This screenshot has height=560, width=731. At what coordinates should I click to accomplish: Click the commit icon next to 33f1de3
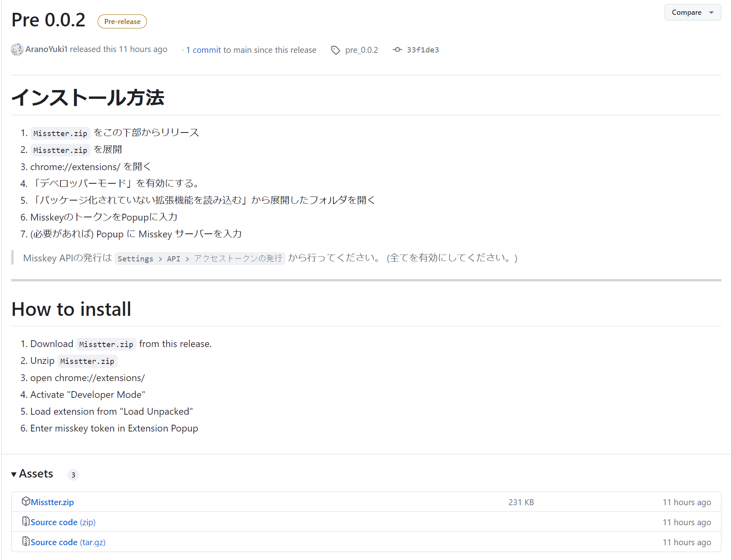tap(397, 50)
